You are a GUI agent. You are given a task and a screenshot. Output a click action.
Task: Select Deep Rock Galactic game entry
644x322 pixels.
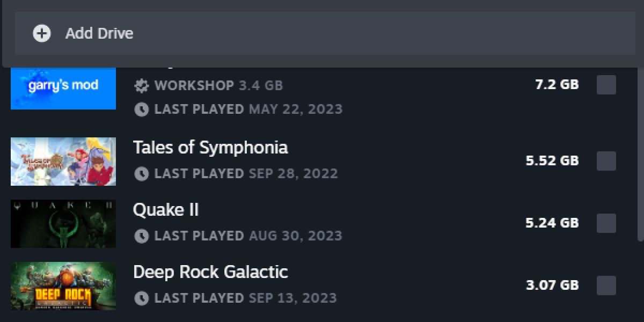[211, 272]
